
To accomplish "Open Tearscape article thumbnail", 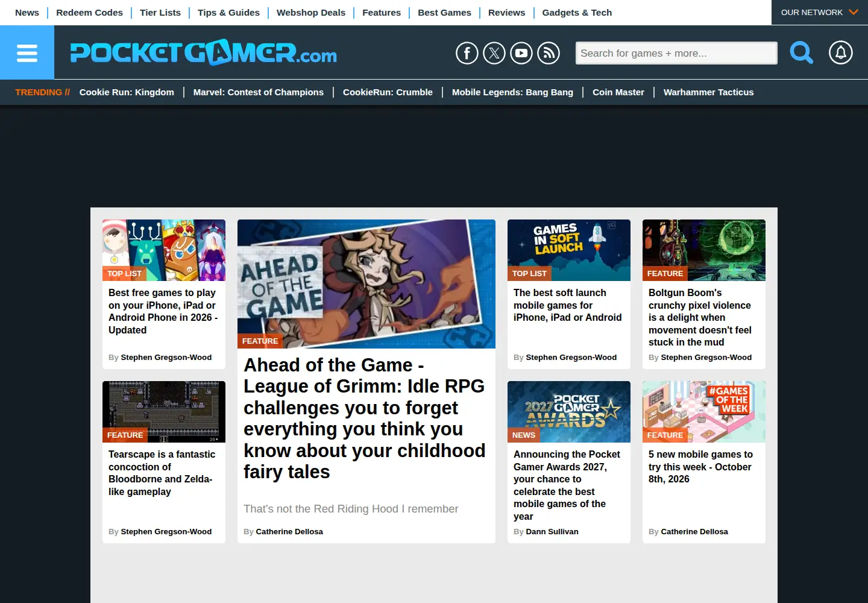I will click(164, 412).
